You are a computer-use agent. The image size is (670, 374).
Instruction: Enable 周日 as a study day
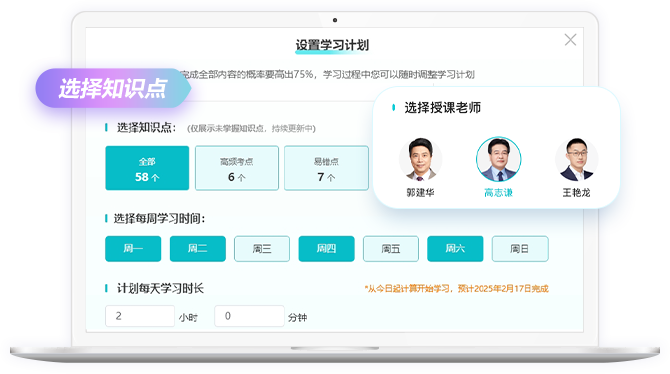tap(520, 249)
